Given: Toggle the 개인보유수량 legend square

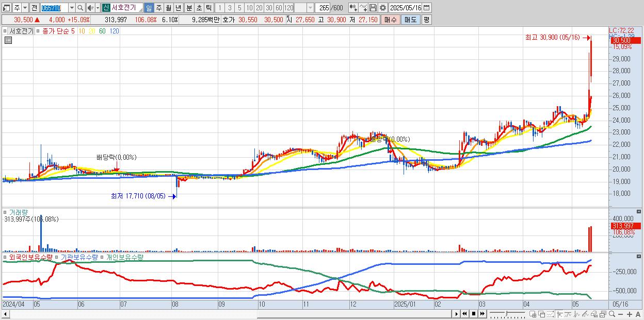Looking at the screenshot, I should click(102, 257).
